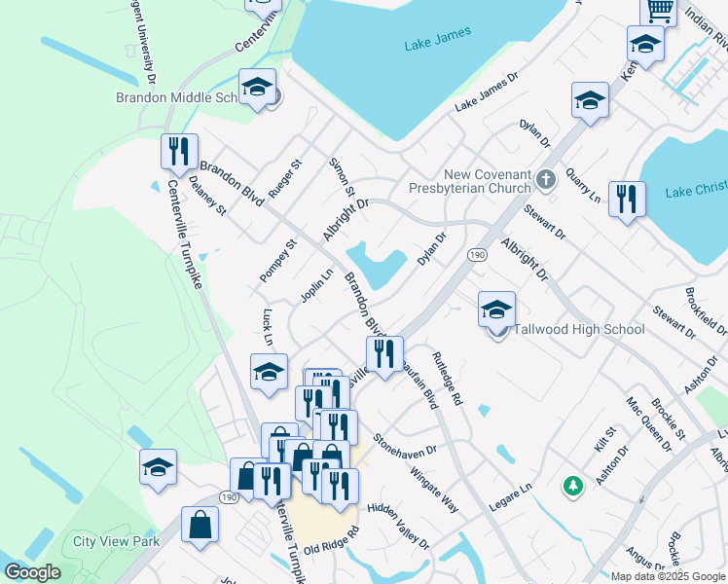The width and height of the screenshot is (728, 584).
Task: Click the Rutledge Rd street label
Action: 448,379
